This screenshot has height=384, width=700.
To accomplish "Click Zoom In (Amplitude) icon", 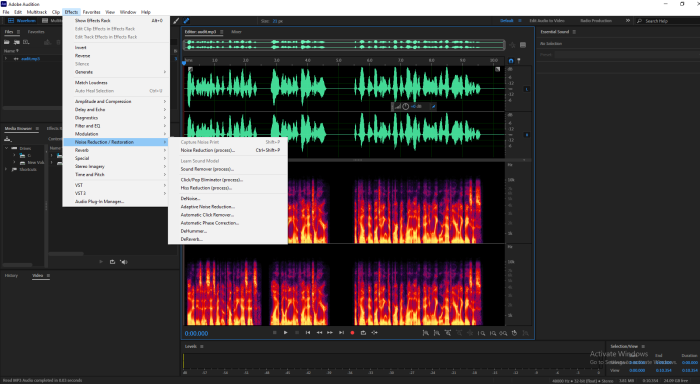I will point(426,333).
